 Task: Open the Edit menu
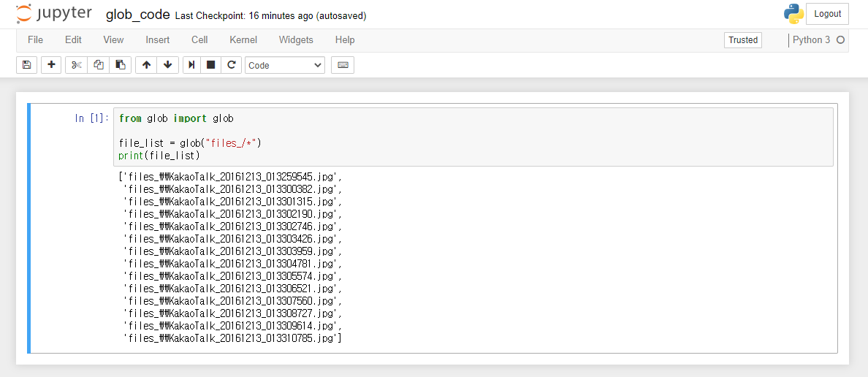tap(73, 40)
